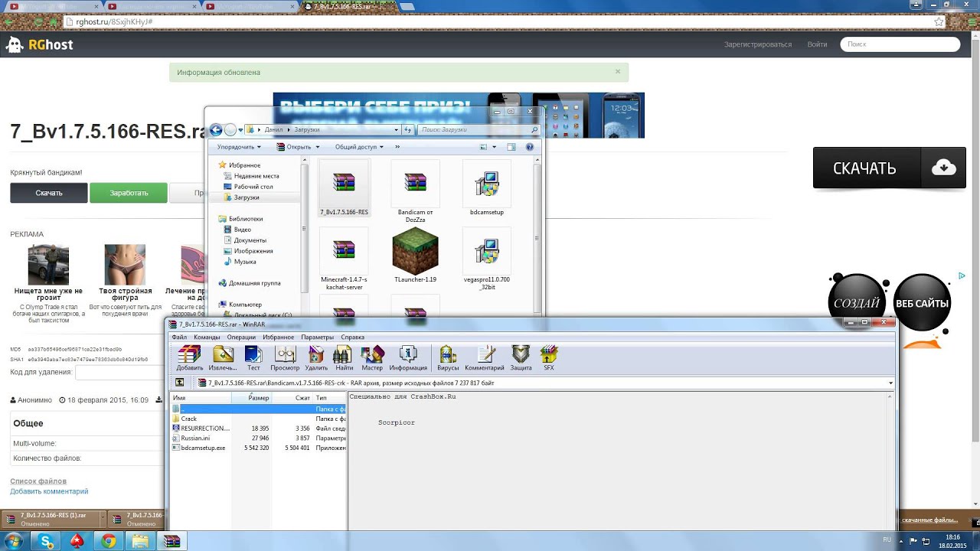Click the Найти (Find) binoculars icon
980x551 pixels.
point(344,358)
